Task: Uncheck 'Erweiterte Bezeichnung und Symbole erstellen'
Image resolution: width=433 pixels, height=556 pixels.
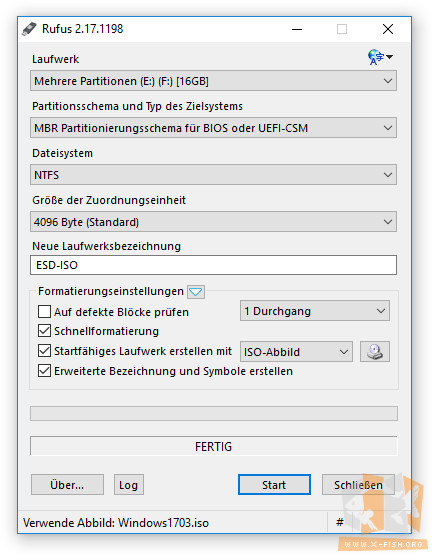Action: pos(44,371)
